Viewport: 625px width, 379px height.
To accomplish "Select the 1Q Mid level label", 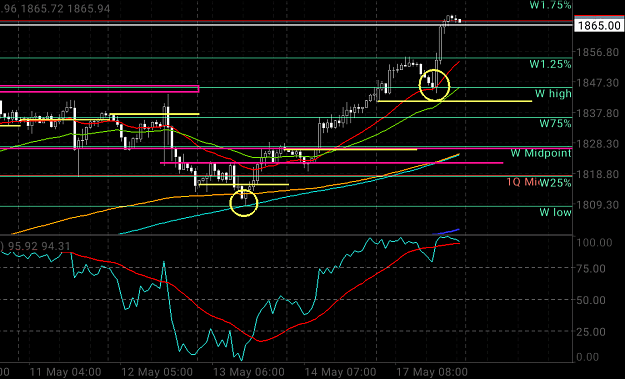I will coord(523,183).
